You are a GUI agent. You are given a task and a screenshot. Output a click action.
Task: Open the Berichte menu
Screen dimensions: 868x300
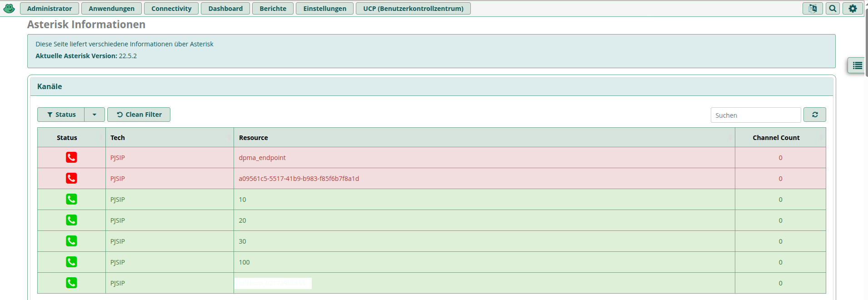(273, 9)
